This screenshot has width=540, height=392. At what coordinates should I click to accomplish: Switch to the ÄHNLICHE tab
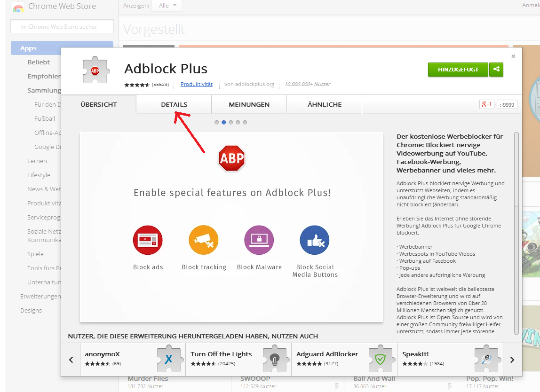[325, 104]
